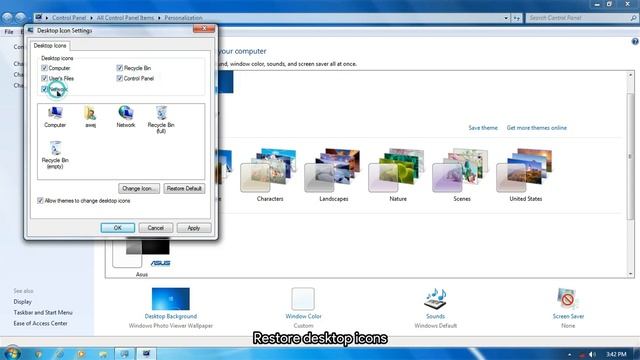Screen dimensions: 640x360
Task: Select the Network icon in the preview list
Action: (126, 117)
